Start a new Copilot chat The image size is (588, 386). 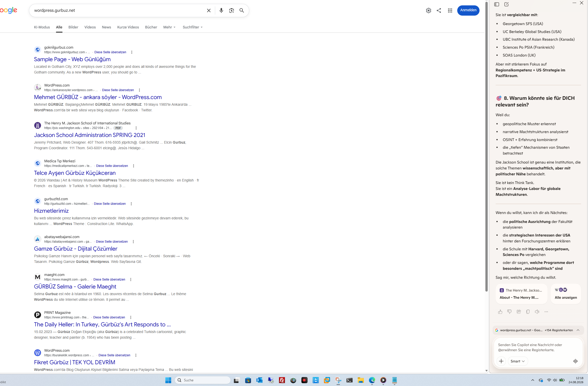click(x=506, y=4)
